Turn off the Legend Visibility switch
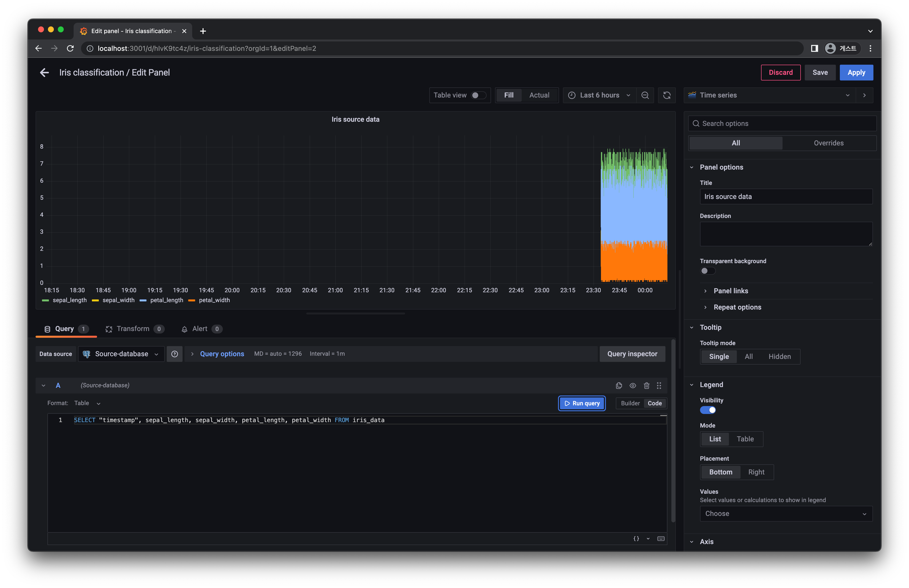Viewport: 909px width, 588px height. click(707, 410)
